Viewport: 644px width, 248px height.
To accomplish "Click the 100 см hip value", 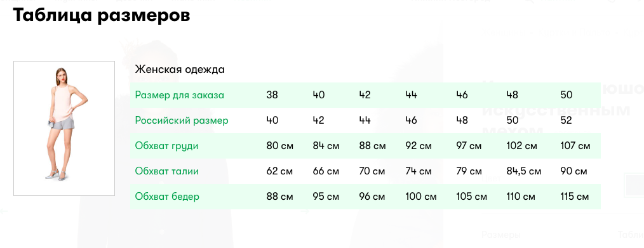I will (421, 197).
